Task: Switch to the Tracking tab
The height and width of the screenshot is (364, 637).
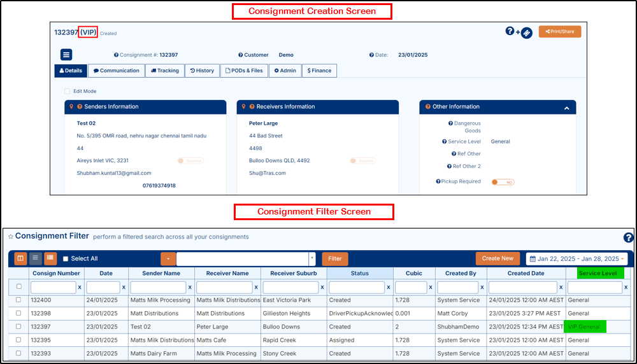Action: [164, 71]
